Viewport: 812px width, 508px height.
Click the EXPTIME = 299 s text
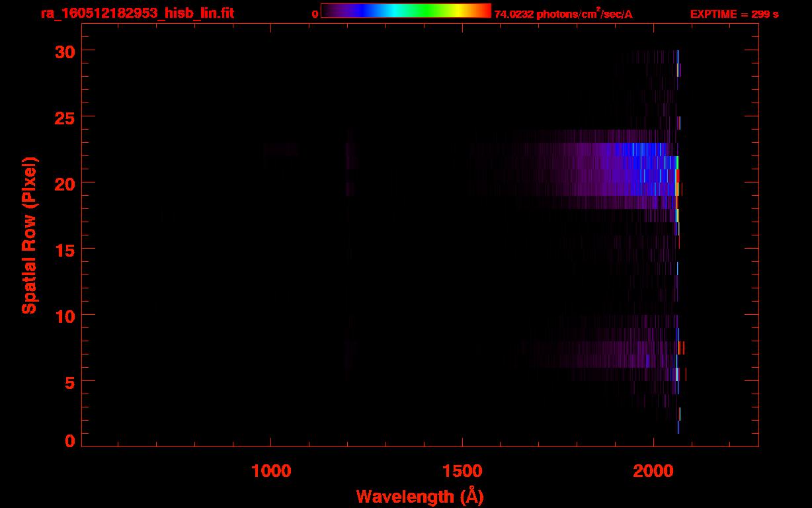734,14
